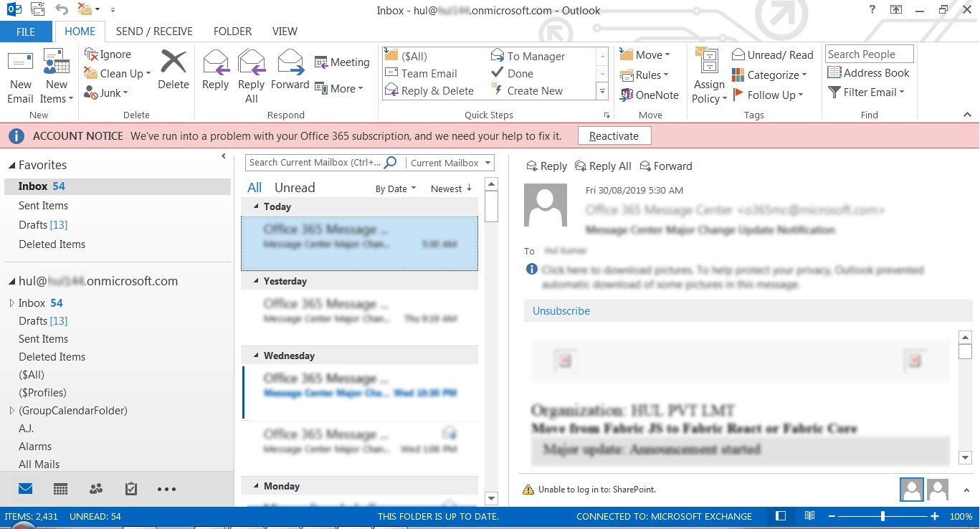Image resolution: width=980 pixels, height=529 pixels.
Task: Click the Reactivate button
Action: [614, 136]
